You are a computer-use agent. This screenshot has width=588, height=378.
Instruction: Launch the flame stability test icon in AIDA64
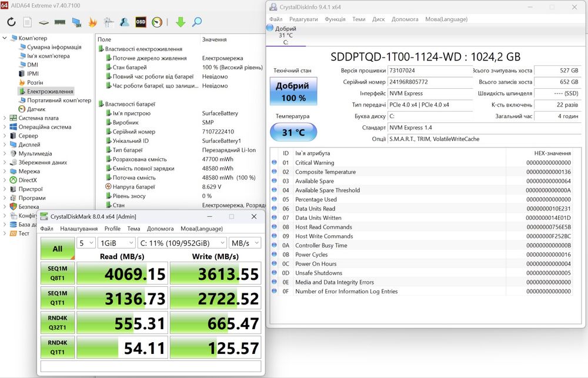pyautogui.click(x=93, y=22)
